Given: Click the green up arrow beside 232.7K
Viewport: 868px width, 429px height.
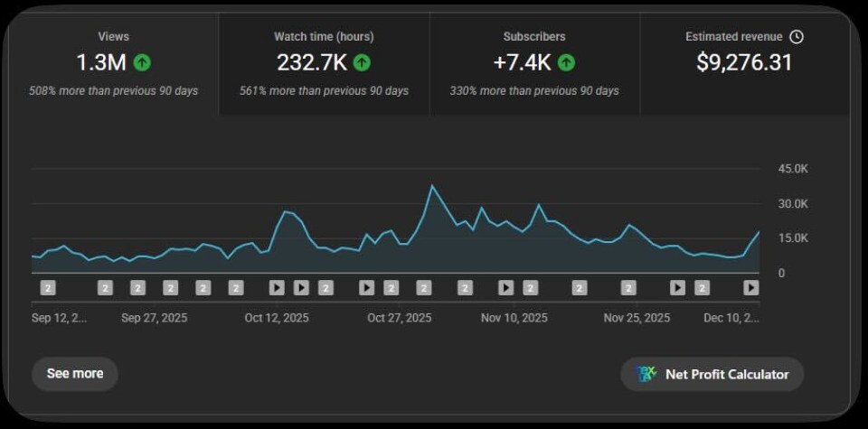Looking at the screenshot, I should coord(362,63).
